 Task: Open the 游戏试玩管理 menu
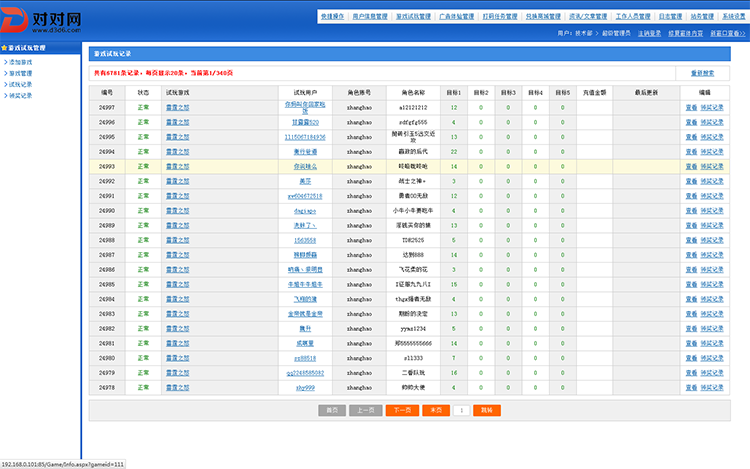click(413, 16)
